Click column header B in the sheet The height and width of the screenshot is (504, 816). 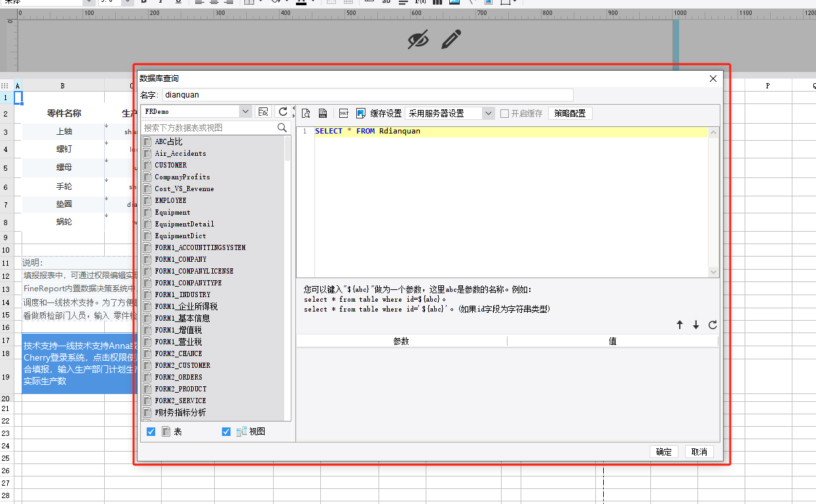tap(63, 86)
